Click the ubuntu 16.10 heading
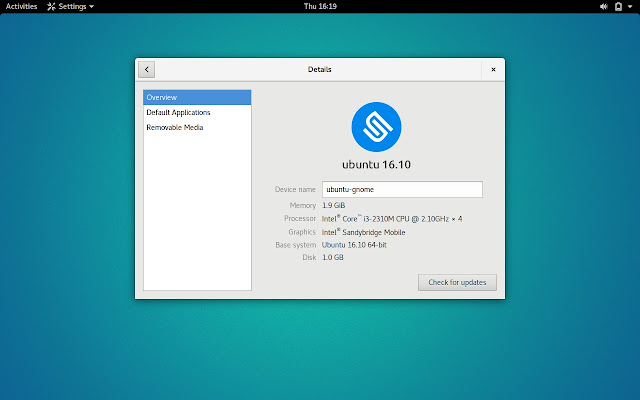This screenshot has height=400, width=640. point(376,164)
